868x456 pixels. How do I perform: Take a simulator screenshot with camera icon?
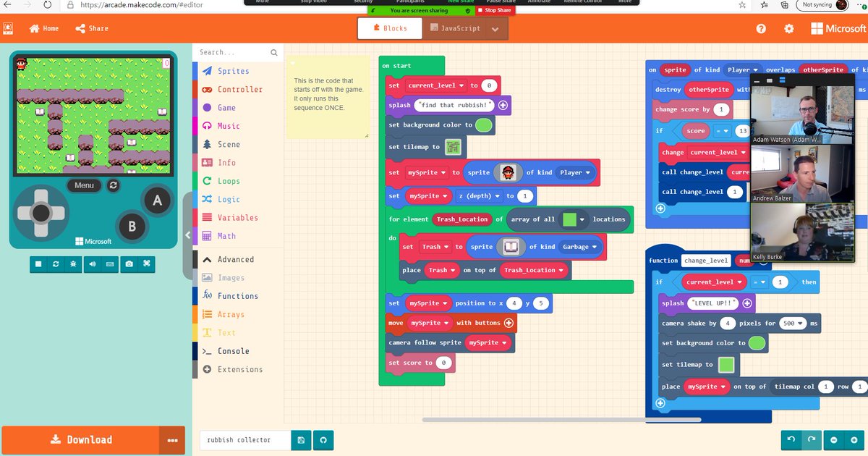click(129, 264)
